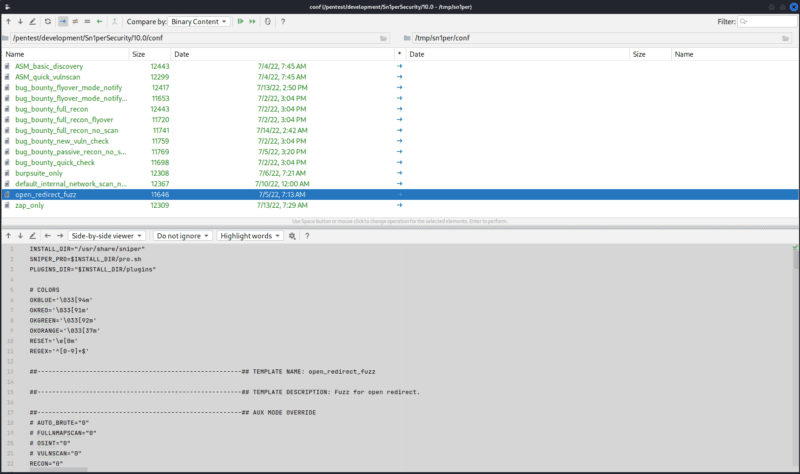This screenshot has height=474, width=800.
Task: Change copy operation arrow for bug_bounty_quick_check
Action: click(399, 163)
